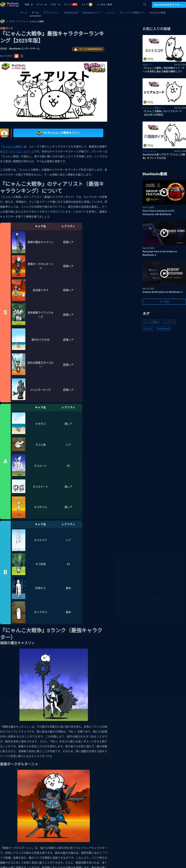Click the BlueStacksコンテンツチーム author name
Image resolution: width=186 pixels, height=868 pixels.
[24, 48]
